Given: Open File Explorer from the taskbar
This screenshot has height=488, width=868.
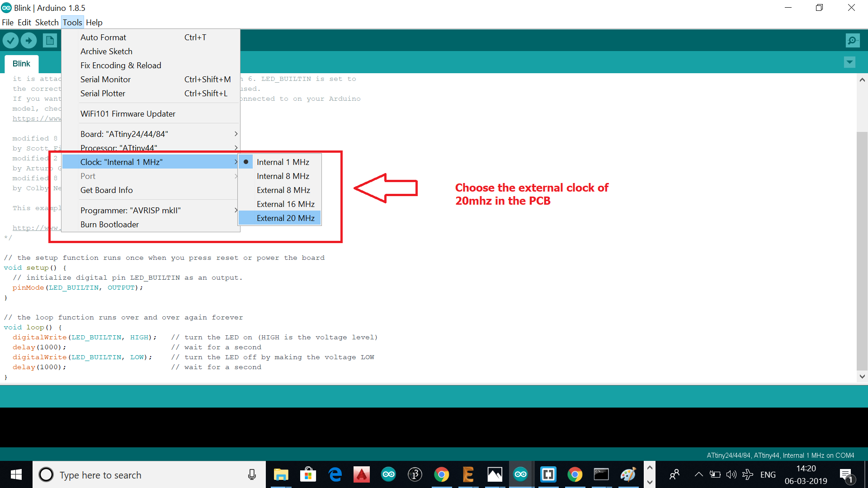Looking at the screenshot, I should (281, 474).
